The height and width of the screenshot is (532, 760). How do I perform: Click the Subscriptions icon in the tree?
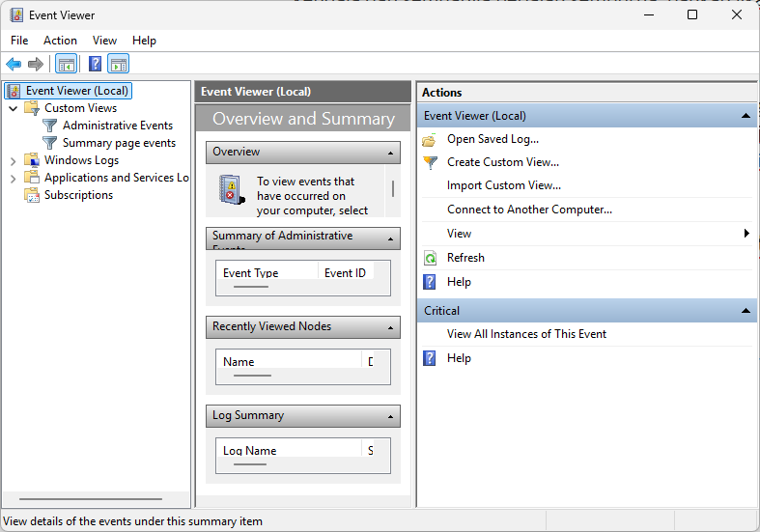click(x=32, y=195)
